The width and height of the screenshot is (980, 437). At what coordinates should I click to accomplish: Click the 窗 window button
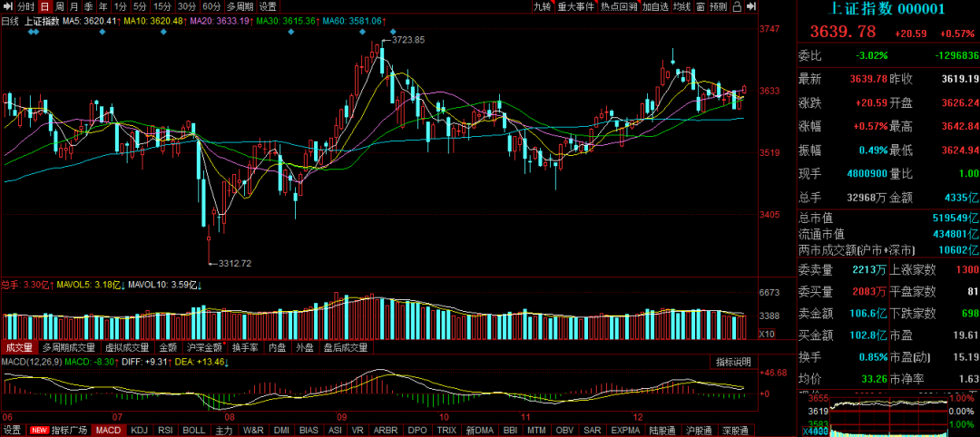click(701, 7)
